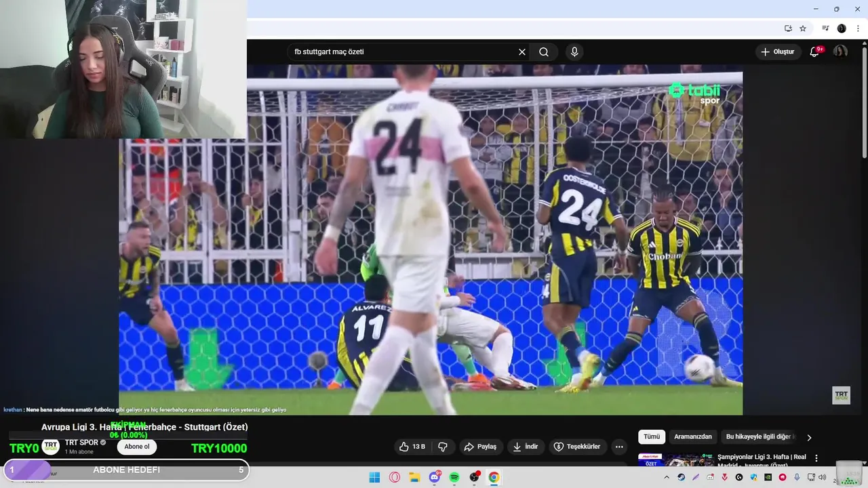The width and height of the screenshot is (868, 488).
Task: Open Opera browser from taskbar
Action: [x=395, y=477]
